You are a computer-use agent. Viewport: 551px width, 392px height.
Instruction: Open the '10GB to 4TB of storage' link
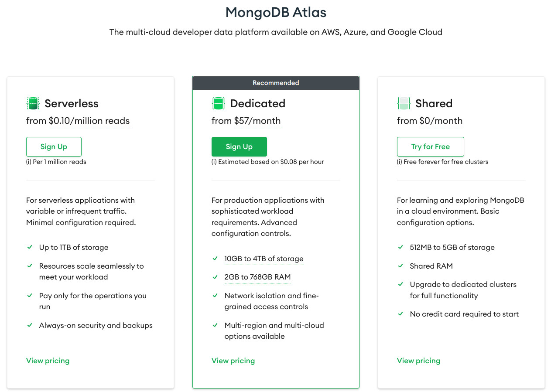tap(264, 259)
